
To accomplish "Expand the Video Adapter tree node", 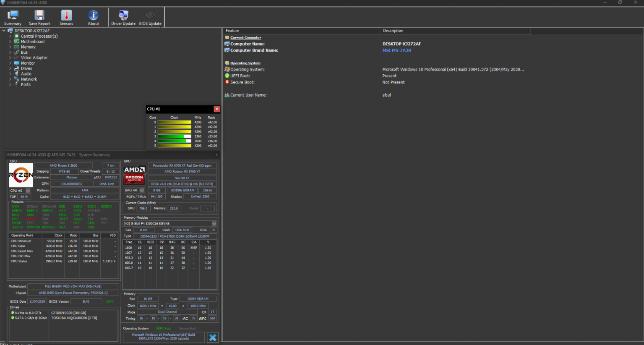I will pyautogui.click(x=10, y=57).
